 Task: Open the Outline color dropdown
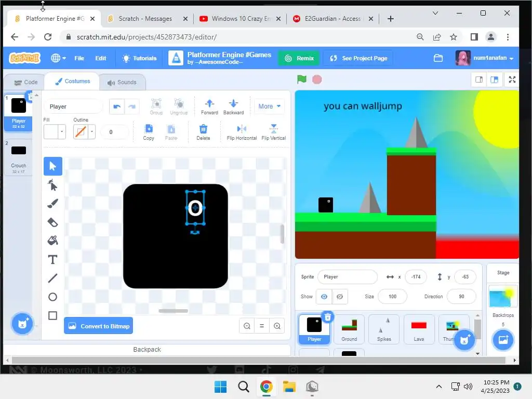pos(92,132)
